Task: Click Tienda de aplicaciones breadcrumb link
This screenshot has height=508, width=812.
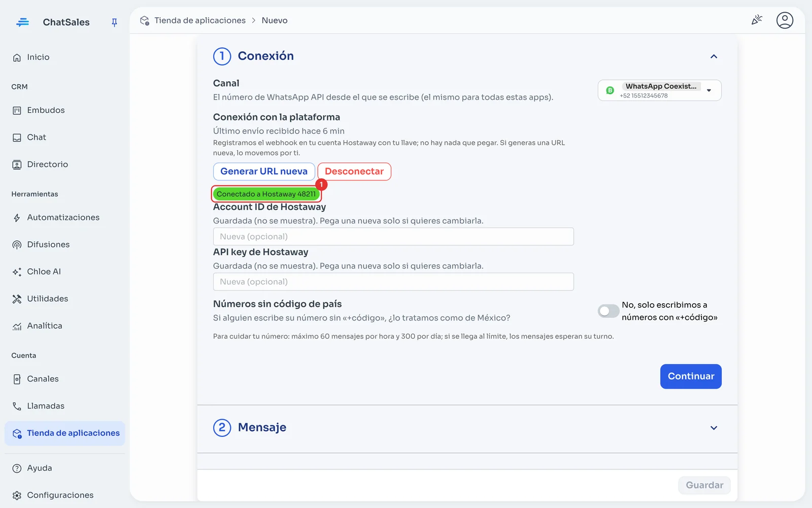Action: pyautogui.click(x=200, y=20)
